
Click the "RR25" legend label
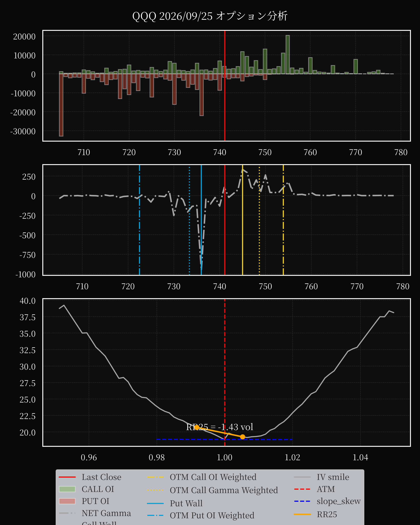coord(327,514)
